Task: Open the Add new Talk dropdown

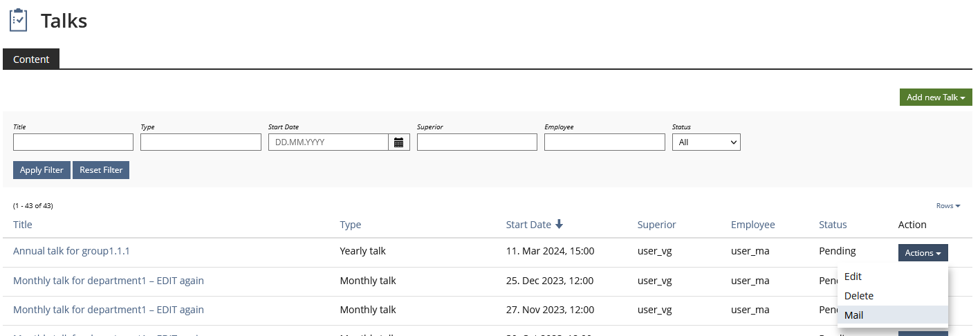Action: 935,97
